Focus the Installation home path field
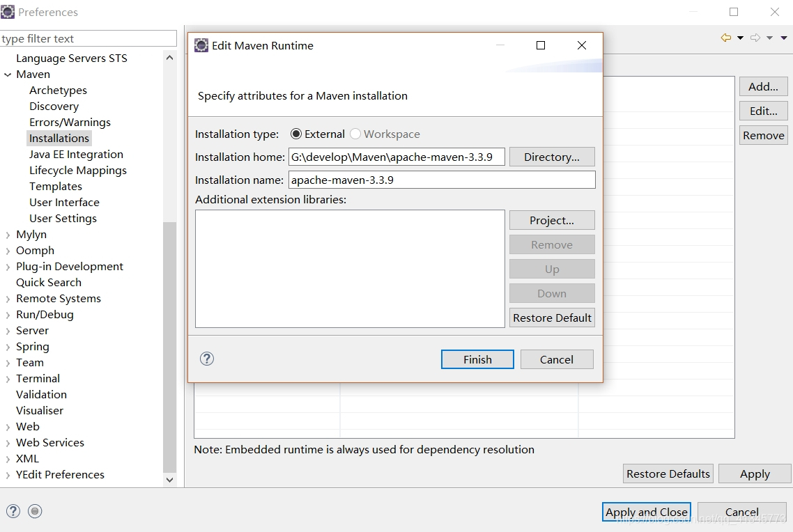This screenshot has width=793, height=532. (x=397, y=157)
